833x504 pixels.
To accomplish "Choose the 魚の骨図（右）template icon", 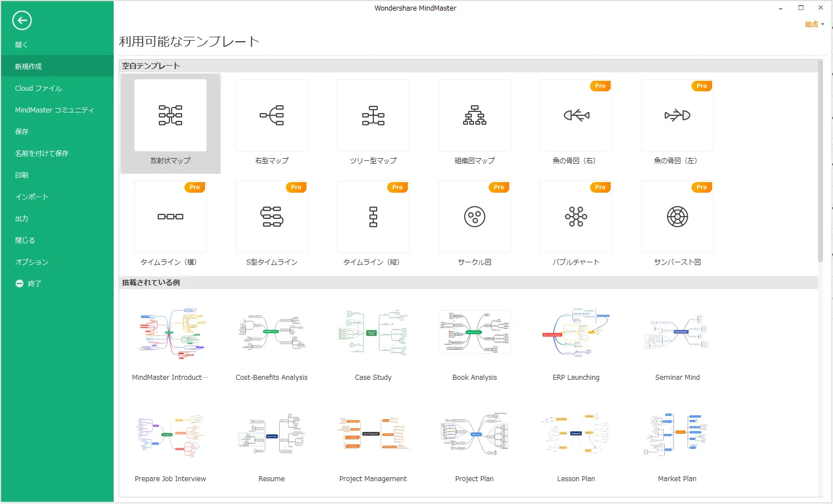I will coord(576,115).
